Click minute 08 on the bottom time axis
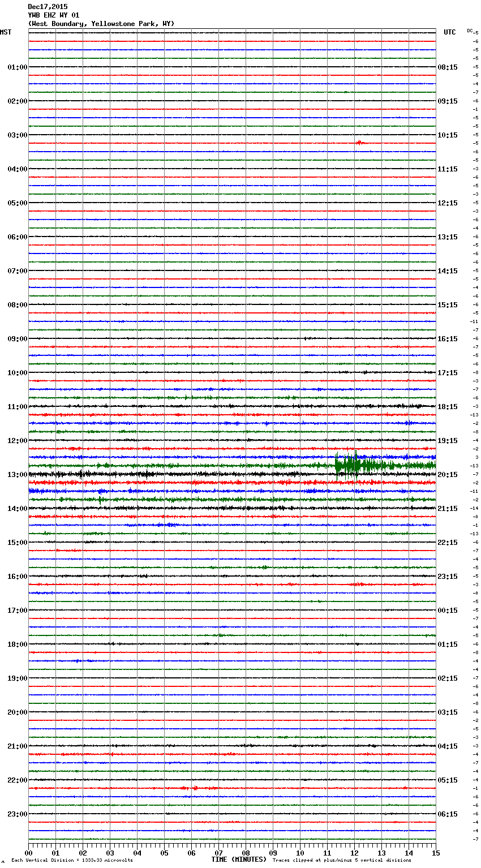Screen dimensions: 481x868 [x=246, y=853]
